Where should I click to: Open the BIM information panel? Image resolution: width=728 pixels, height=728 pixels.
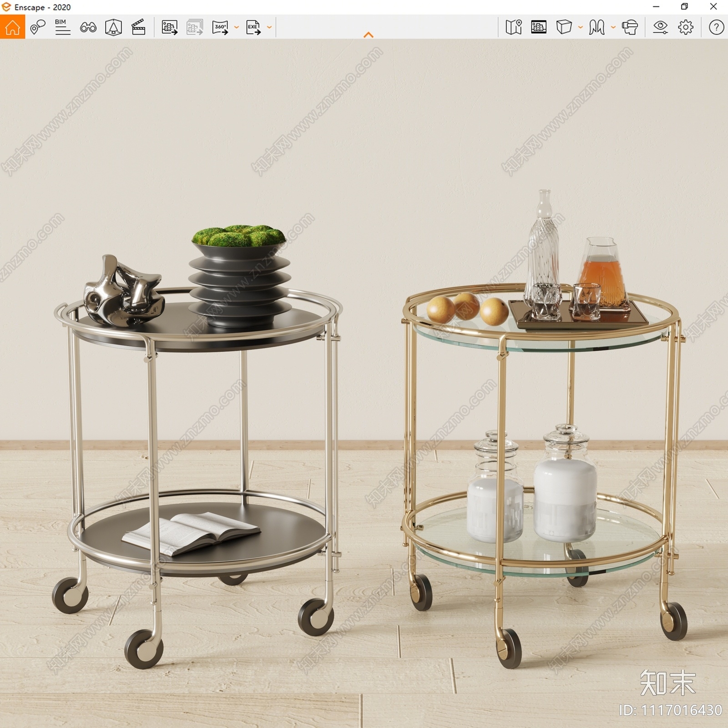click(x=62, y=27)
